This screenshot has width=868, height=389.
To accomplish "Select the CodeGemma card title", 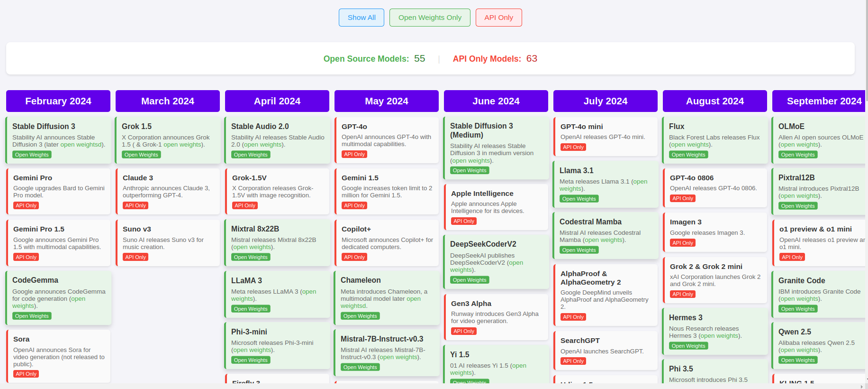I will click(x=36, y=280).
